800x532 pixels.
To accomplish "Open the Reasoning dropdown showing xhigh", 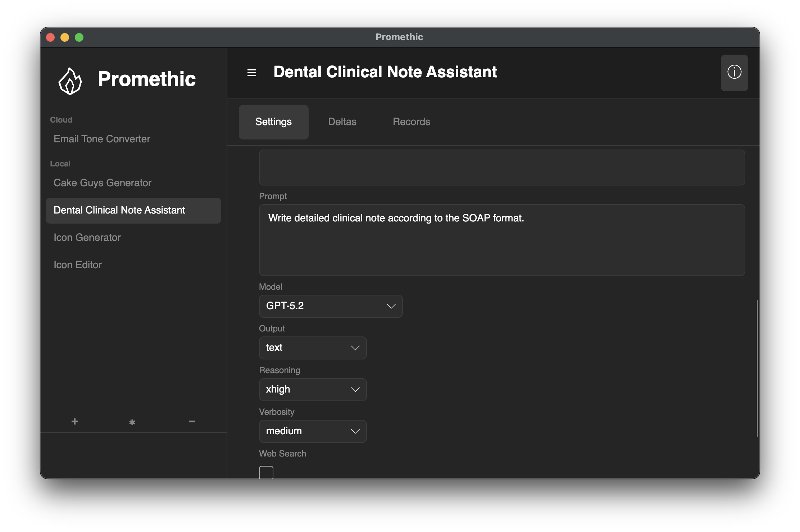I will [x=312, y=389].
